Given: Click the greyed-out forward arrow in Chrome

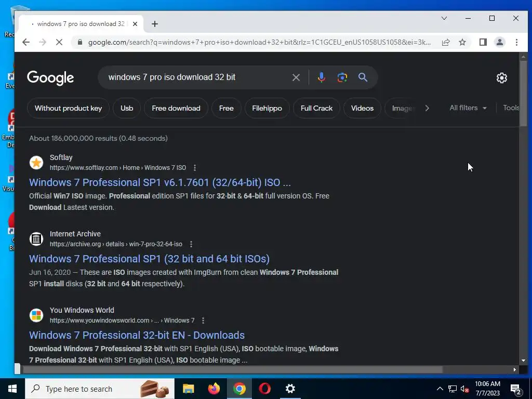Looking at the screenshot, I should click(43, 42).
